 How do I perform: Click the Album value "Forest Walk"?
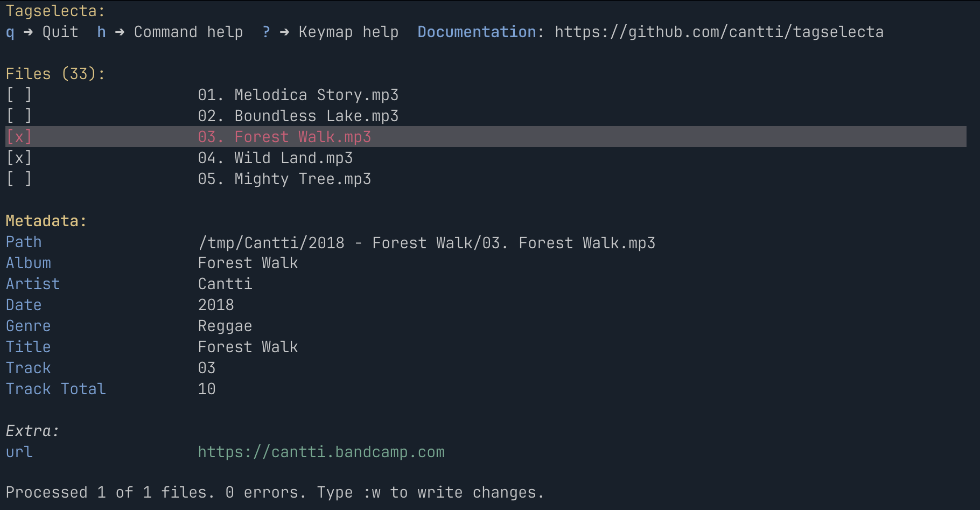tap(248, 263)
